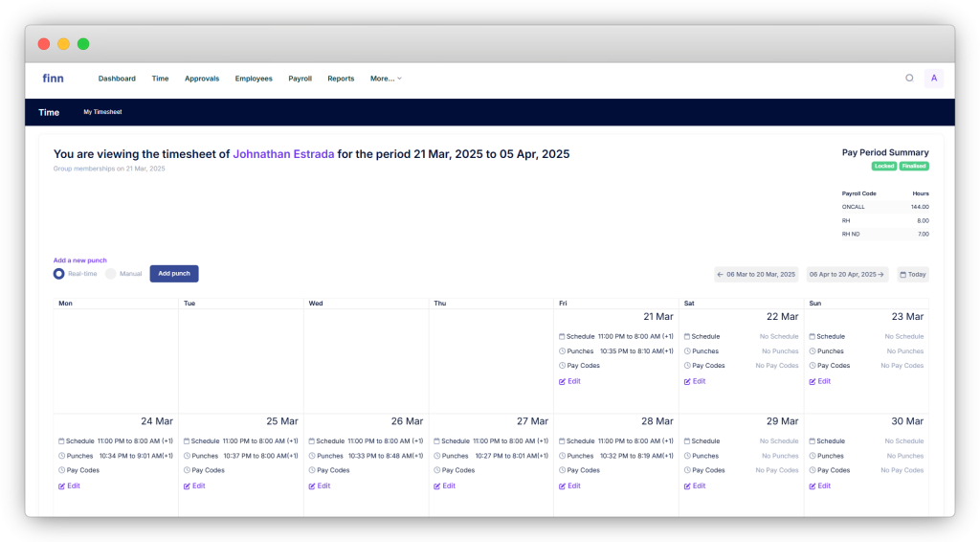The width and height of the screenshot is (980, 542).
Task: Click calendar icon on Today button
Action: 902,275
